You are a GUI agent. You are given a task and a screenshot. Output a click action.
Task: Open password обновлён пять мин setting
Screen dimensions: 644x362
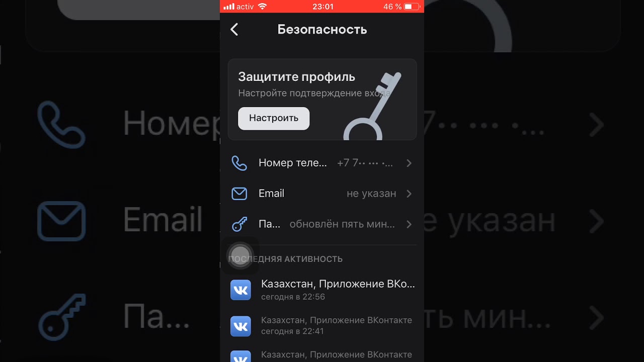click(322, 224)
